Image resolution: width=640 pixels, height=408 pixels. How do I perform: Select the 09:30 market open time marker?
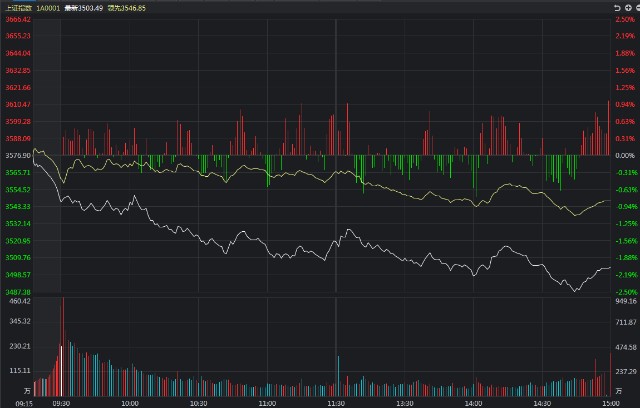61,403
